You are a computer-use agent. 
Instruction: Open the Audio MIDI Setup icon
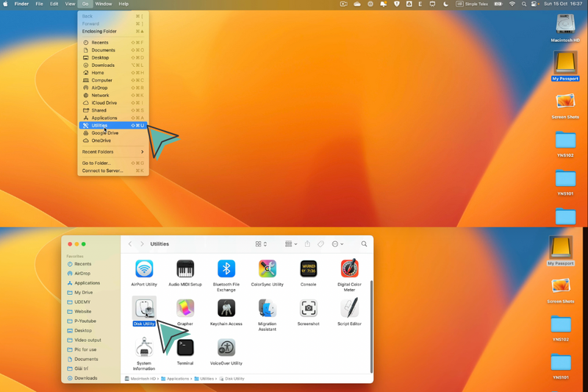tap(185, 269)
